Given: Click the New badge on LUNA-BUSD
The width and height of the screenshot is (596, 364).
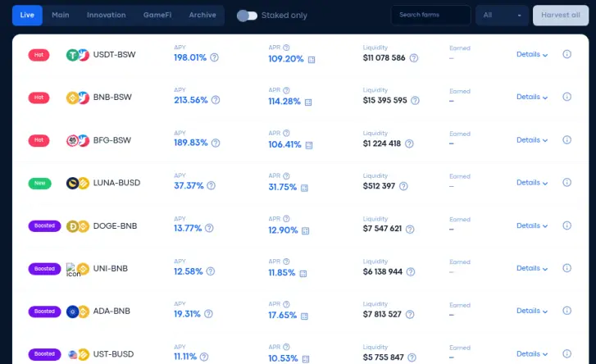Looking at the screenshot, I should [x=39, y=183].
